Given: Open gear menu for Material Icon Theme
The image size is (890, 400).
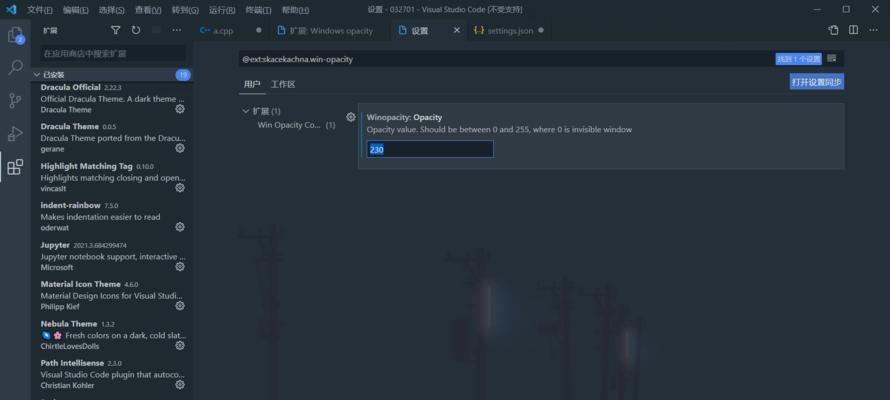Looking at the screenshot, I should click(180, 306).
